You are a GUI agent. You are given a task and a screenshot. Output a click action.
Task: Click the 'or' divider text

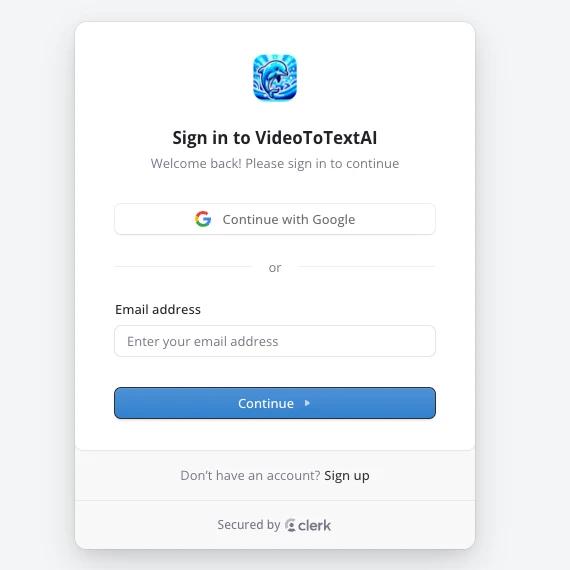275,268
